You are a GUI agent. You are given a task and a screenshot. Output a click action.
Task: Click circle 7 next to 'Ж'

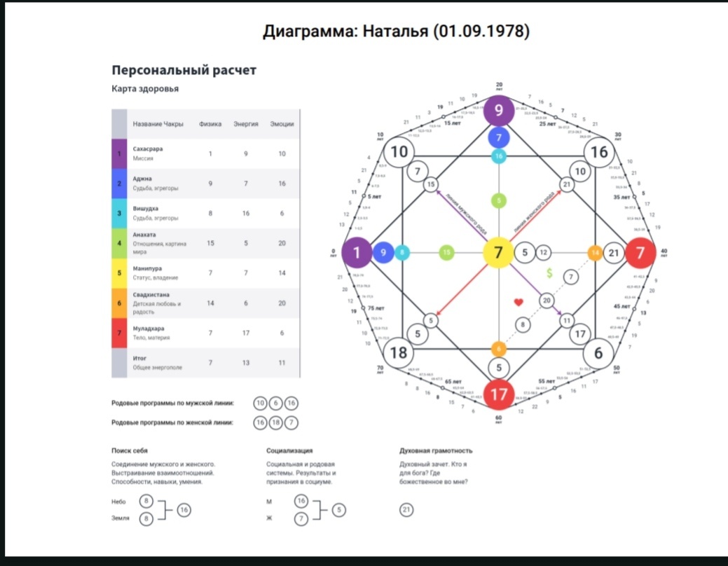coord(301,518)
